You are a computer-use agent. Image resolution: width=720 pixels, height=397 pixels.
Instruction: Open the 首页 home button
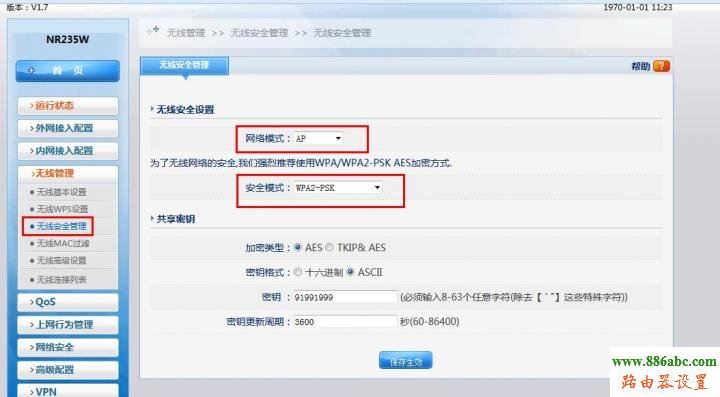[x=68, y=71]
